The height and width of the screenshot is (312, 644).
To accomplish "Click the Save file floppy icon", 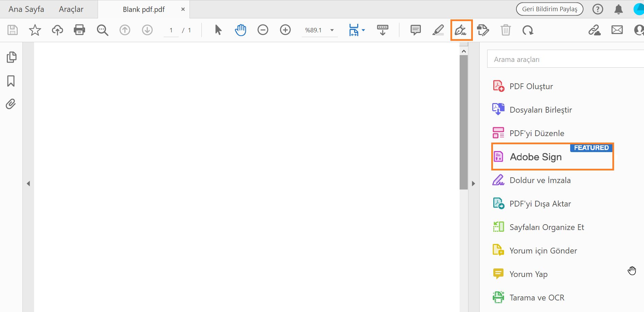I will pos(13,30).
